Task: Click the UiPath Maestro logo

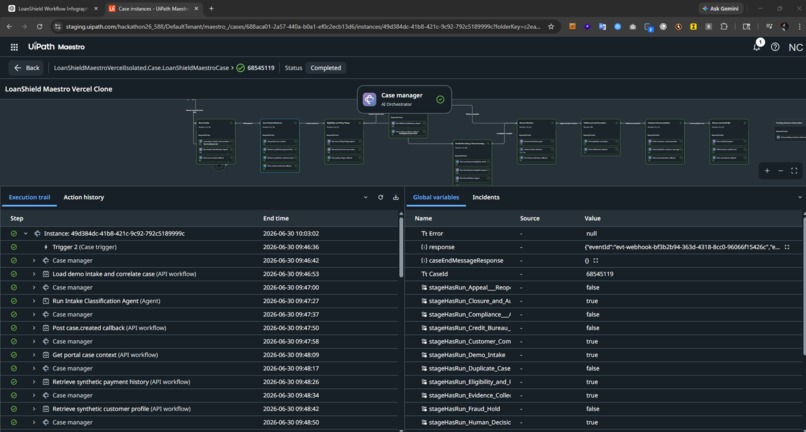Action: [57, 47]
